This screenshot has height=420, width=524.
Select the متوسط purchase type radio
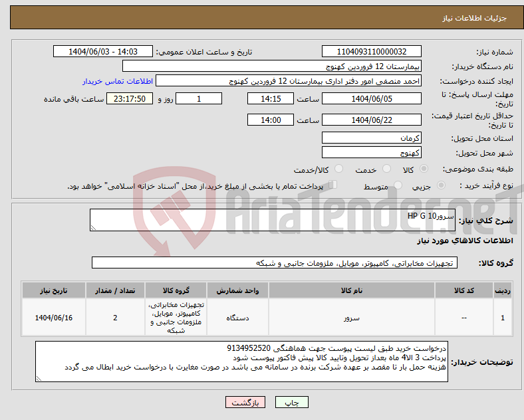click(398, 185)
